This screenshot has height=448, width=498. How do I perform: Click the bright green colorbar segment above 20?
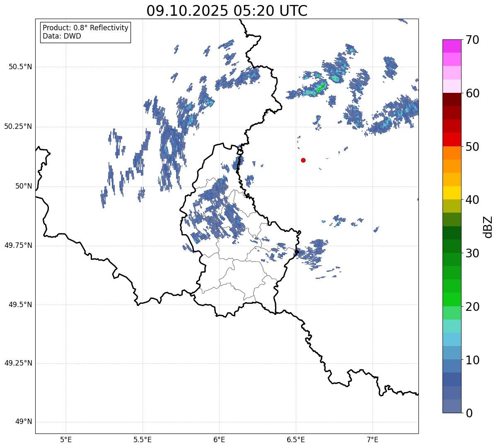452,300
